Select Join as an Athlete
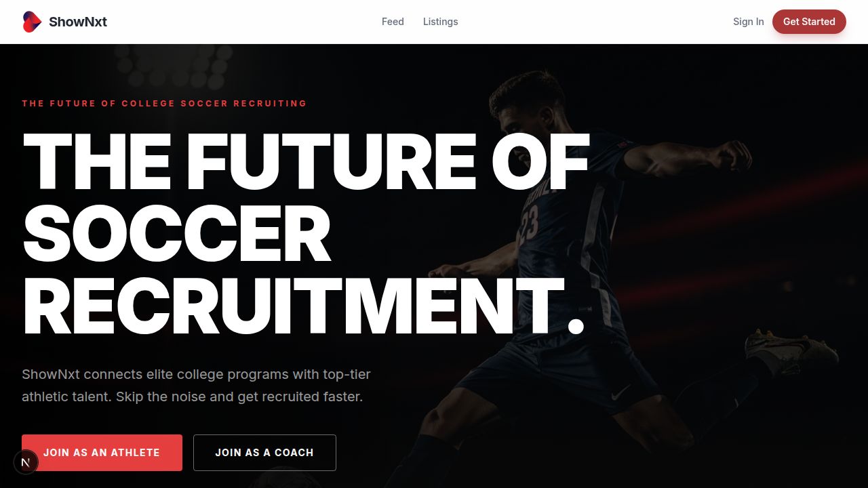The height and width of the screenshot is (488, 868). pyautogui.click(x=102, y=453)
